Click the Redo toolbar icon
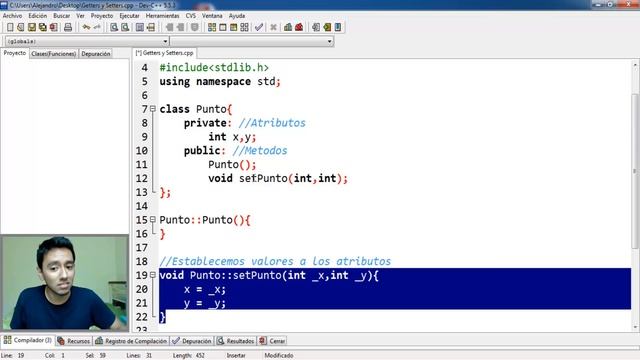 [97, 27]
